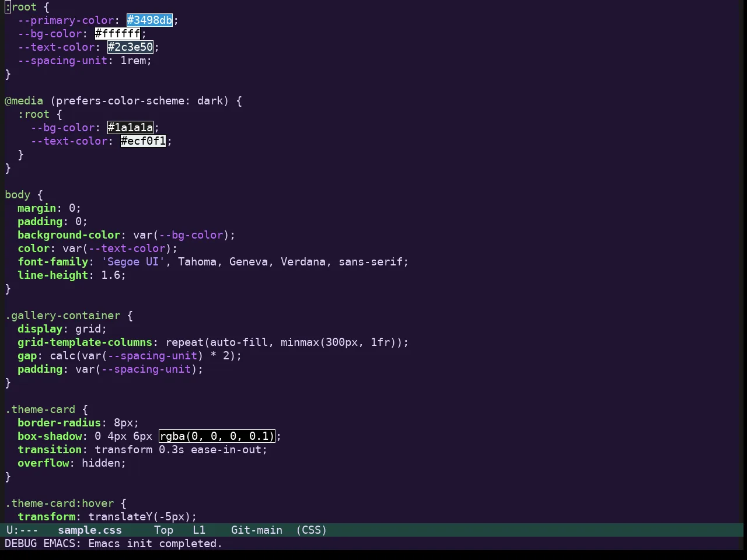Click the #2c3e50 text color value
This screenshot has height=560, width=747.
pyautogui.click(x=130, y=47)
